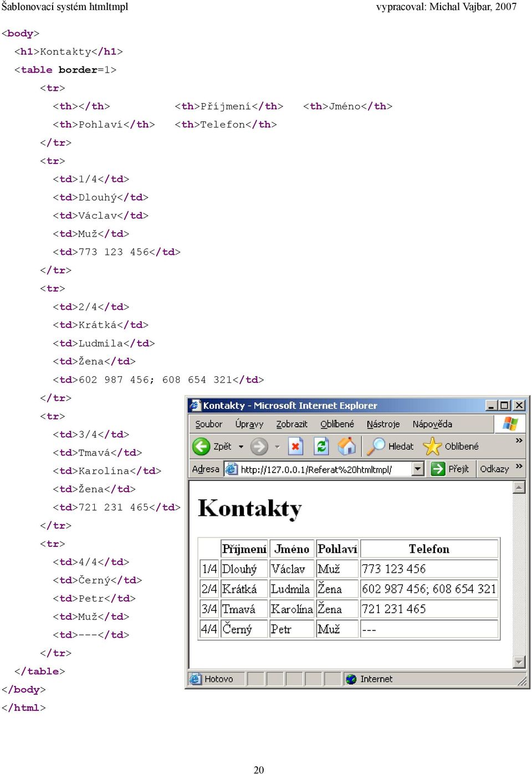Click the 602 987 456; 608 654 321 cell
This screenshot has height=774, width=532.
(x=429, y=589)
